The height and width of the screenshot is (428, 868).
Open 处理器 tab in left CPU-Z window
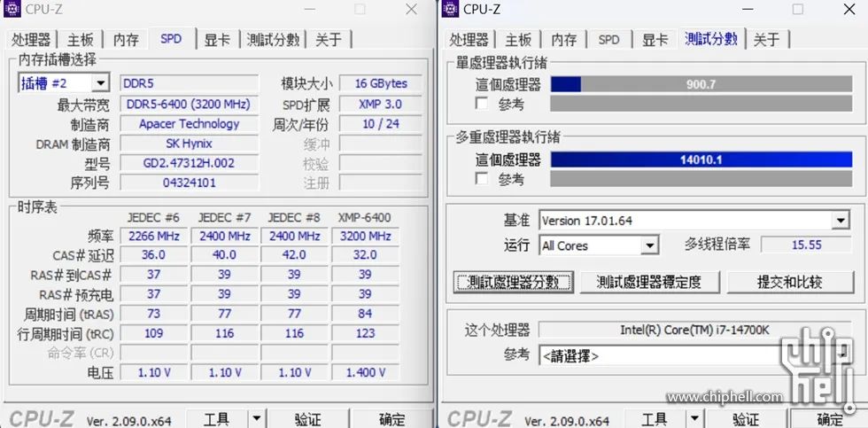point(31,39)
